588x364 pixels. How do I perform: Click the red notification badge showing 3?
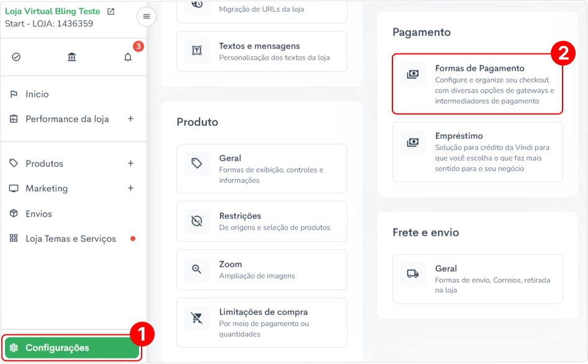[x=138, y=46]
